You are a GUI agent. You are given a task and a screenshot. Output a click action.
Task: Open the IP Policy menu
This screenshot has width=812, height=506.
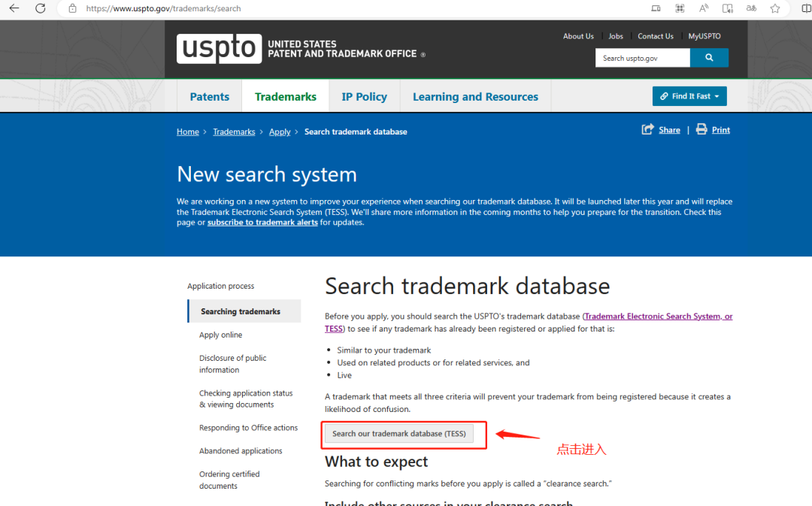tap(364, 97)
